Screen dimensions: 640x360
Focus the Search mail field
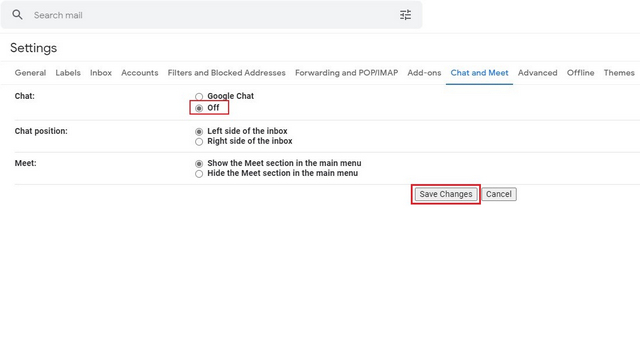tap(211, 15)
